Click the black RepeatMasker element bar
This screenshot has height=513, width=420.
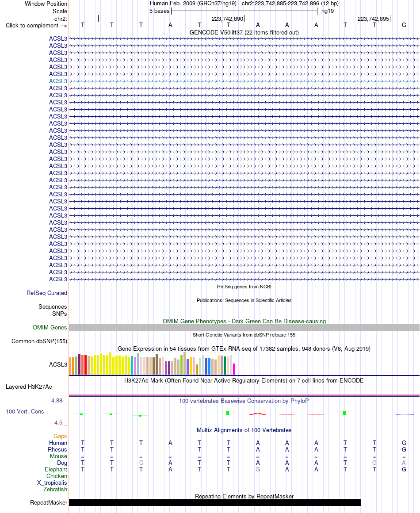coord(215,502)
